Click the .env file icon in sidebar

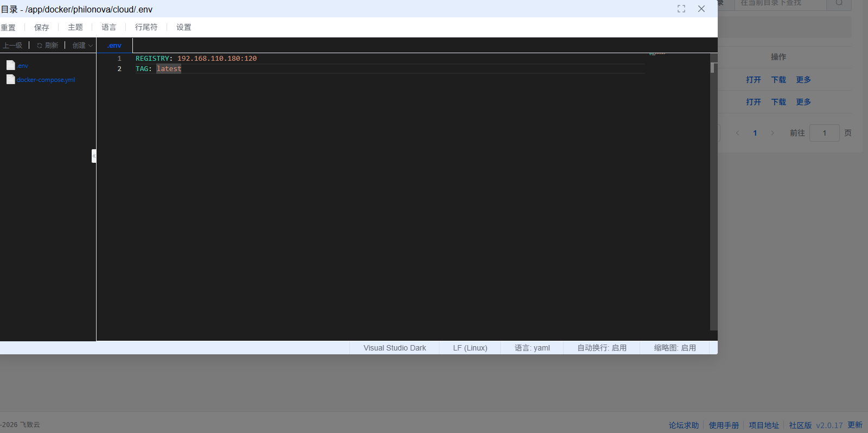[x=10, y=65]
